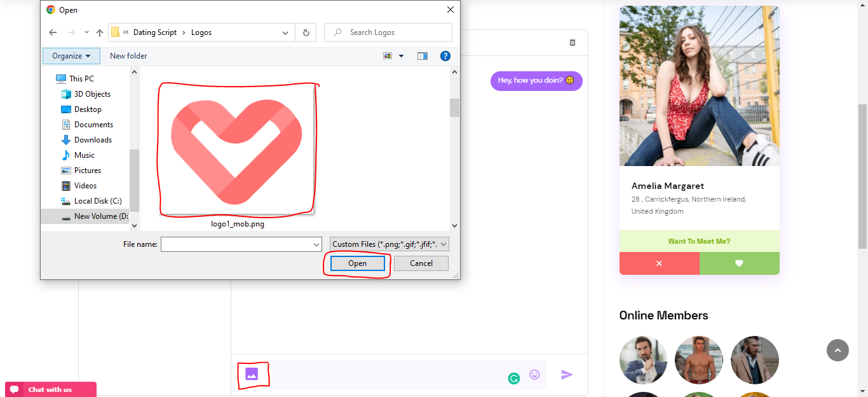This screenshot has width=868, height=397.
Task: Cancel the file Open dialog
Action: coord(421,263)
